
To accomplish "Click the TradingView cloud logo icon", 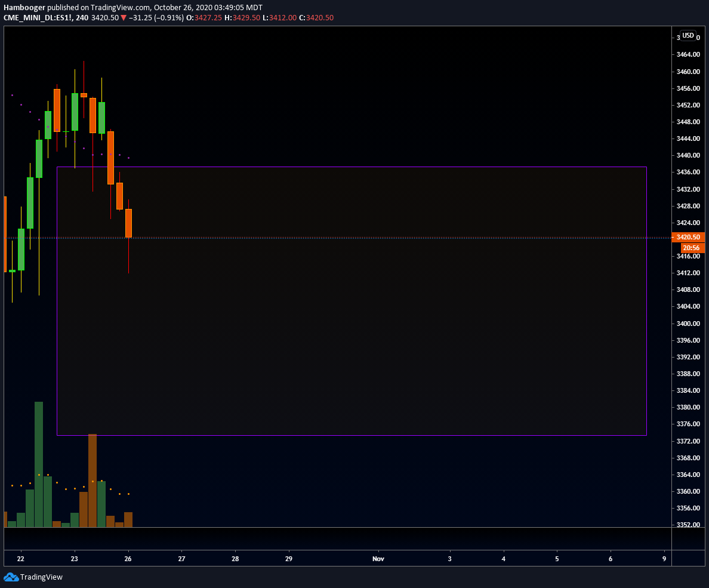I will pos(11,577).
